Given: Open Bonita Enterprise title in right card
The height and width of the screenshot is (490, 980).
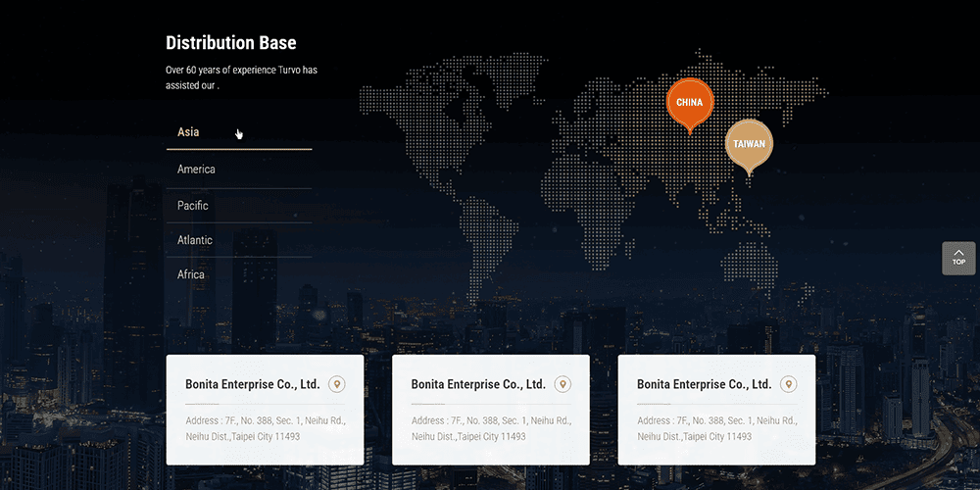Looking at the screenshot, I should click(704, 384).
